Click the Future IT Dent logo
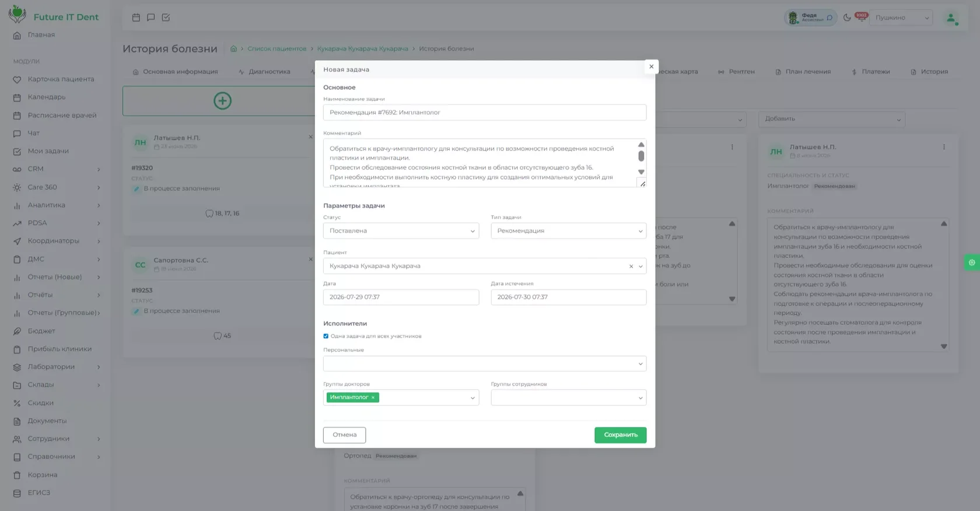Screen dimensions: 980x511 click(54, 15)
